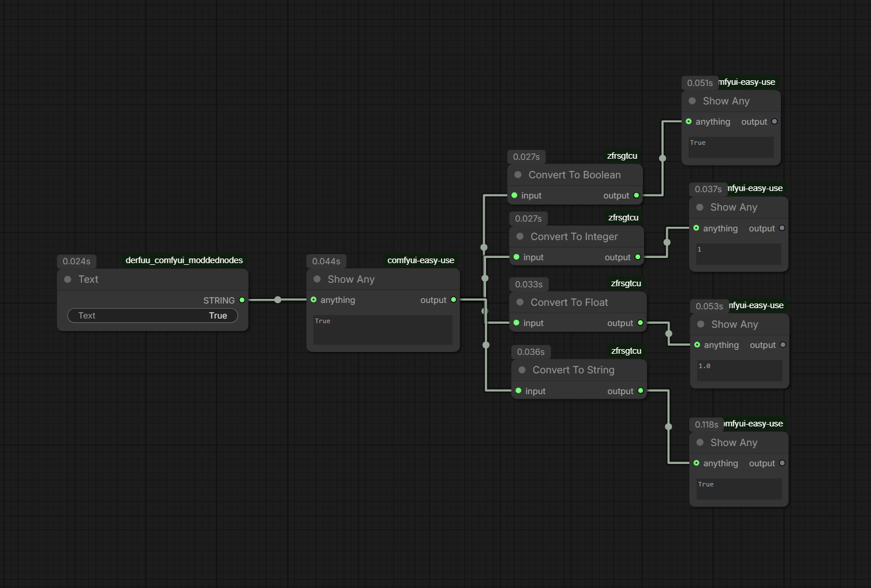871x588 pixels.
Task: Collapse the Convert To Boolean node
Action: pos(518,175)
